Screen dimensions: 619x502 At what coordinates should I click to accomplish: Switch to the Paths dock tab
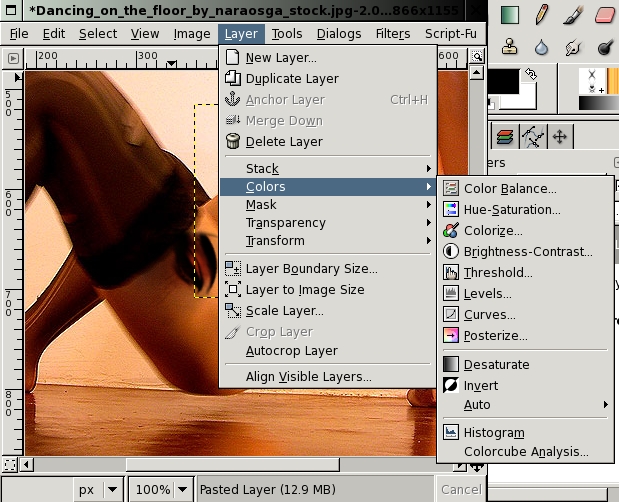(533, 137)
